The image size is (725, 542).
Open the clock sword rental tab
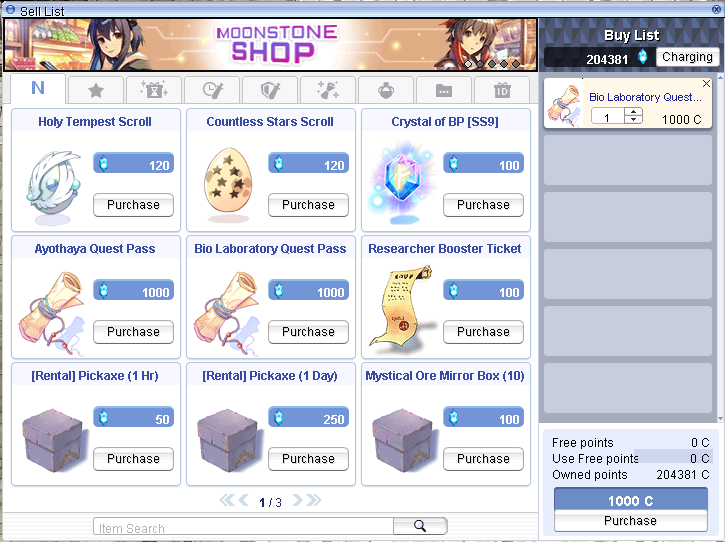tap(212, 90)
